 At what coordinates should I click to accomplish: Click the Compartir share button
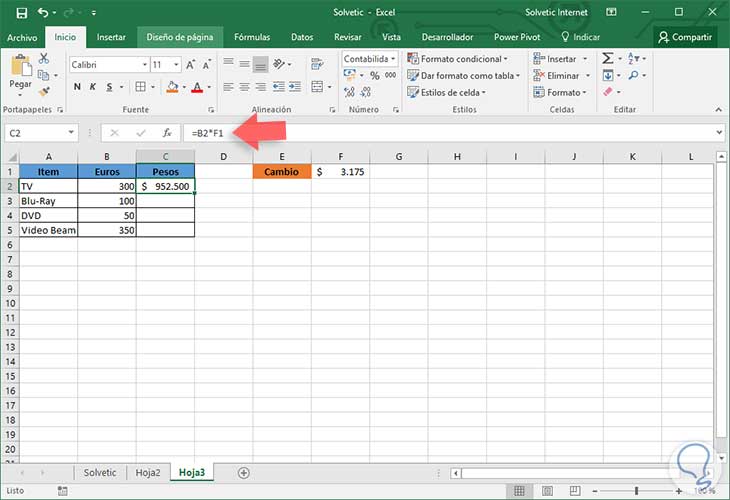[x=685, y=37]
